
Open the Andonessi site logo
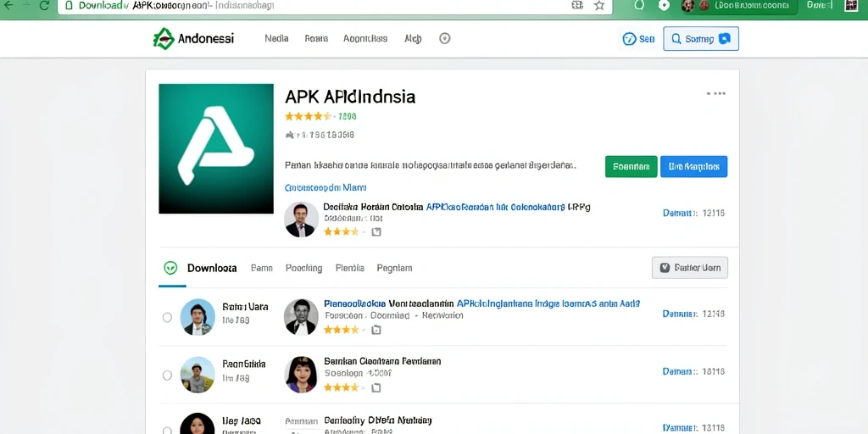(194, 39)
